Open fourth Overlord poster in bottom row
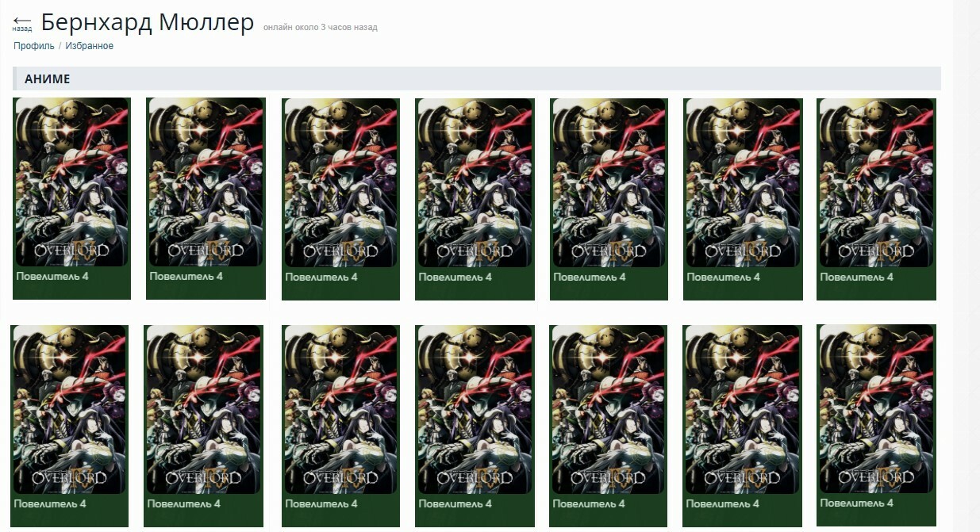Image resolution: width=980 pixels, height=532 pixels. [x=475, y=409]
